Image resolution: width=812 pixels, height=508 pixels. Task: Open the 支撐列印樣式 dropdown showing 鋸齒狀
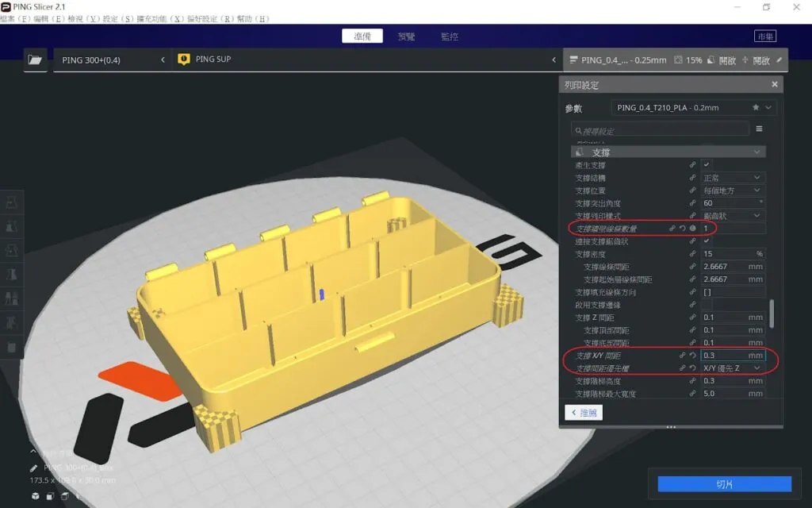733,216
